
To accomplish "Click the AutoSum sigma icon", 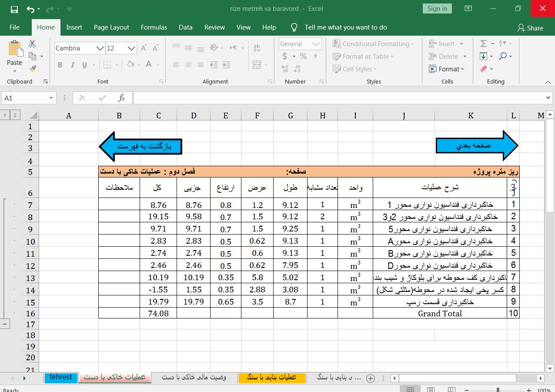I will pos(483,44).
